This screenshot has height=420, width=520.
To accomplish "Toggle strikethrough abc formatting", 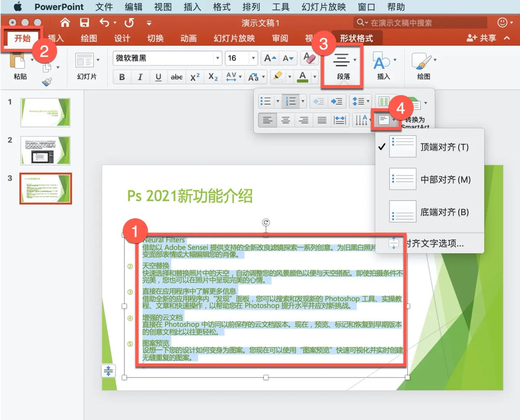I will tap(176, 77).
